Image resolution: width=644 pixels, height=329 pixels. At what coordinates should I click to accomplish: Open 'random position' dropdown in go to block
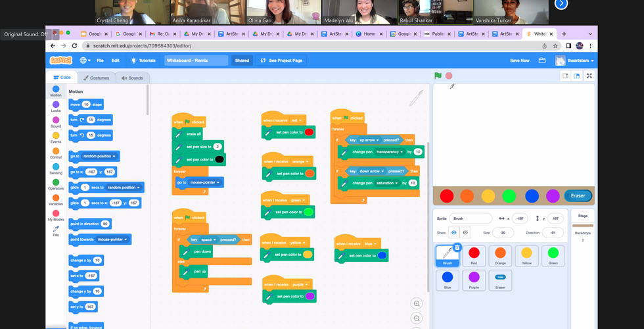tap(100, 157)
